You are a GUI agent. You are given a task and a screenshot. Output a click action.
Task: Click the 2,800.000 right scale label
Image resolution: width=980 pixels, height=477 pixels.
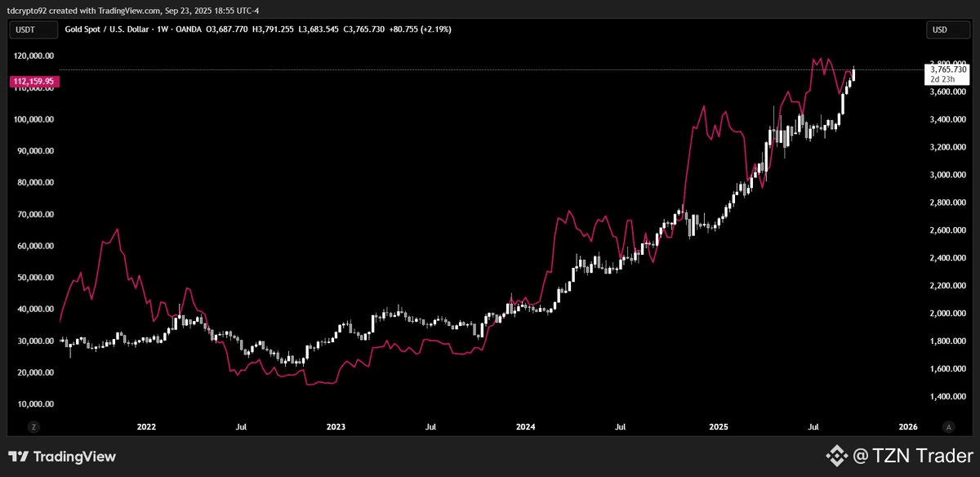(x=948, y=203)
